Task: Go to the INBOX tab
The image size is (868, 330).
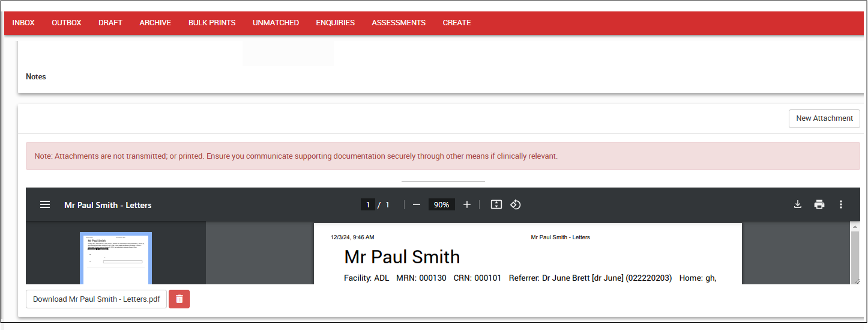Action: (23, 23)
